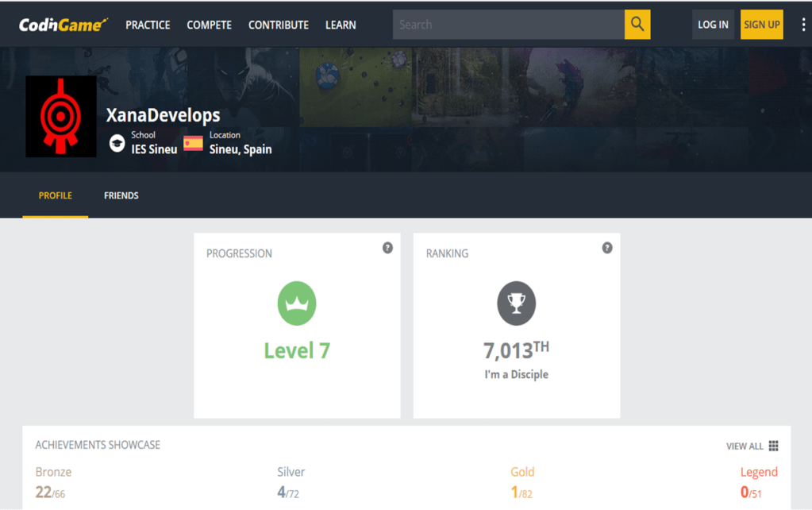Open the Learn menu

pyautogui.click(x=341, y=25)
